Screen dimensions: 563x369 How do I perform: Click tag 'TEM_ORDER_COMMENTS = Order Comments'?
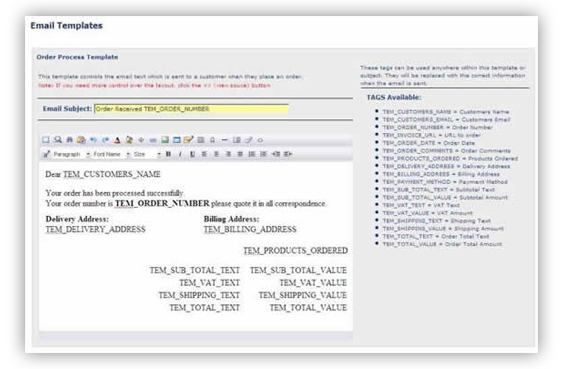point(446,151)
